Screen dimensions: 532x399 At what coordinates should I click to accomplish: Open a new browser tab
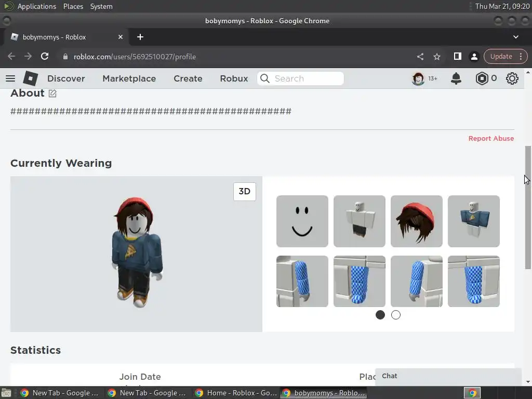point(140,37)
